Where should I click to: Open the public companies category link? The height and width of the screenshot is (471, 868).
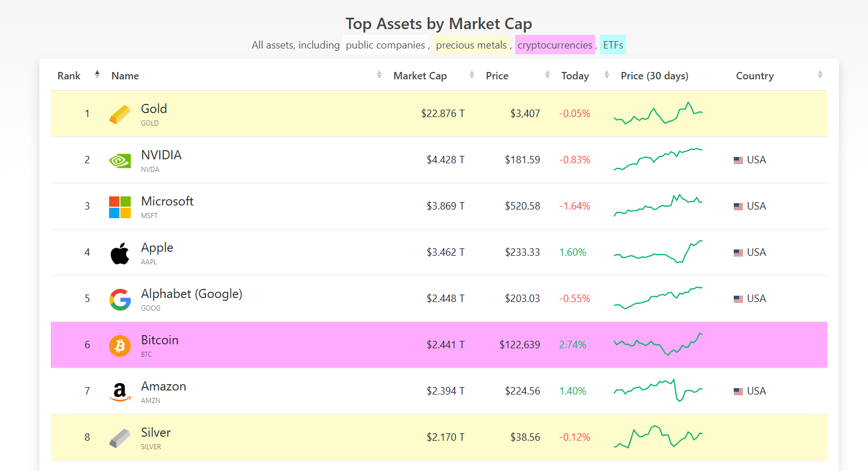(x=385, y=45)
